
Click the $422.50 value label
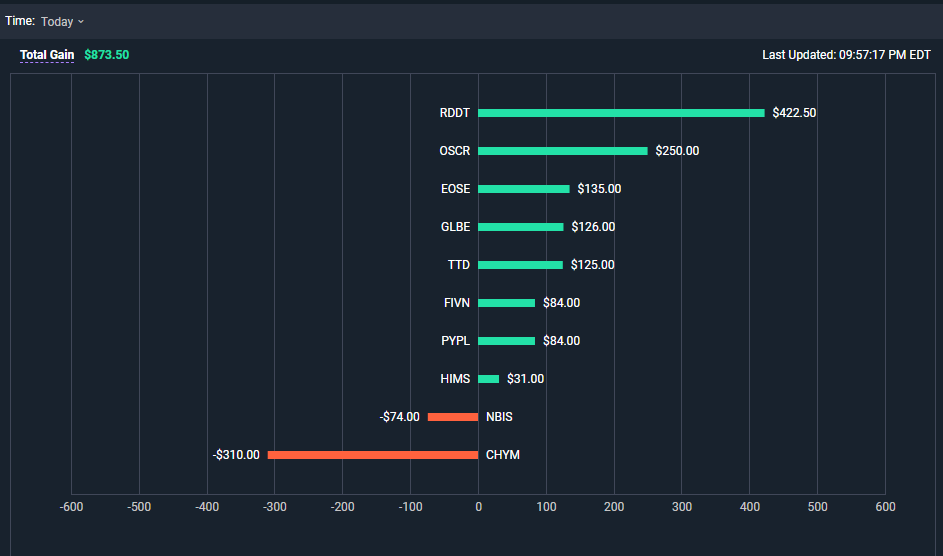click(x=794, y=113)
